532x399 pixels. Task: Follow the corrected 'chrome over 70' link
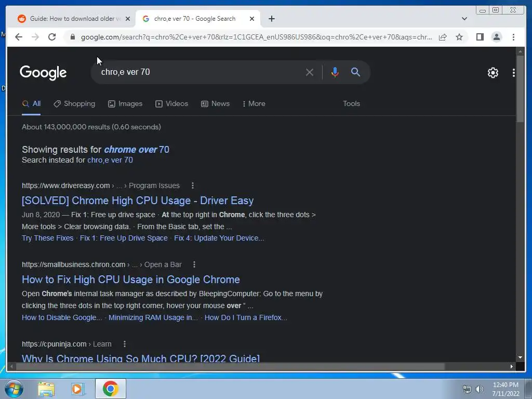pos(137,150)
